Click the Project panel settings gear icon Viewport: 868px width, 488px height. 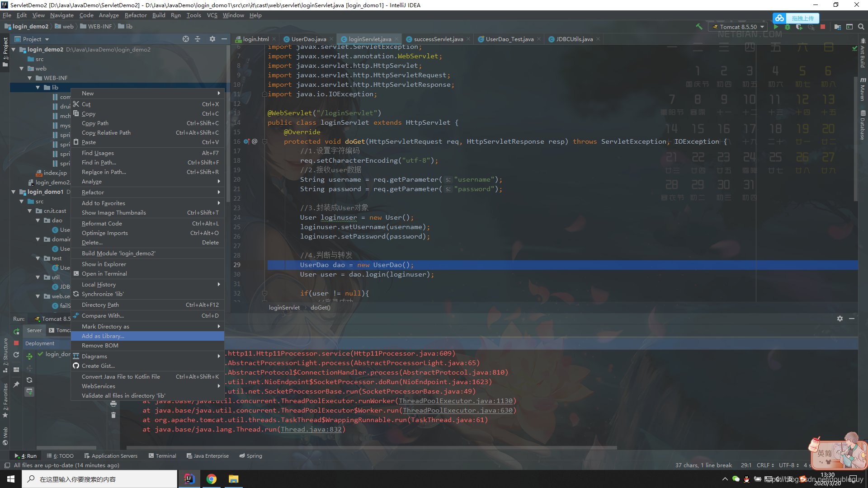click(x=212, y=39)
